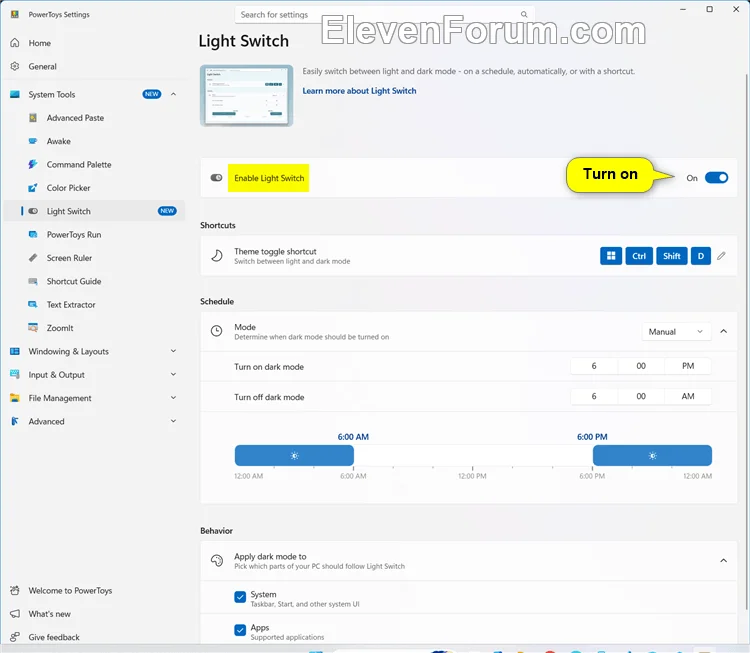Screen dimensions: 750x653
Task: Open the Home page
Action: pyautogui.click(x=94, y=43)
